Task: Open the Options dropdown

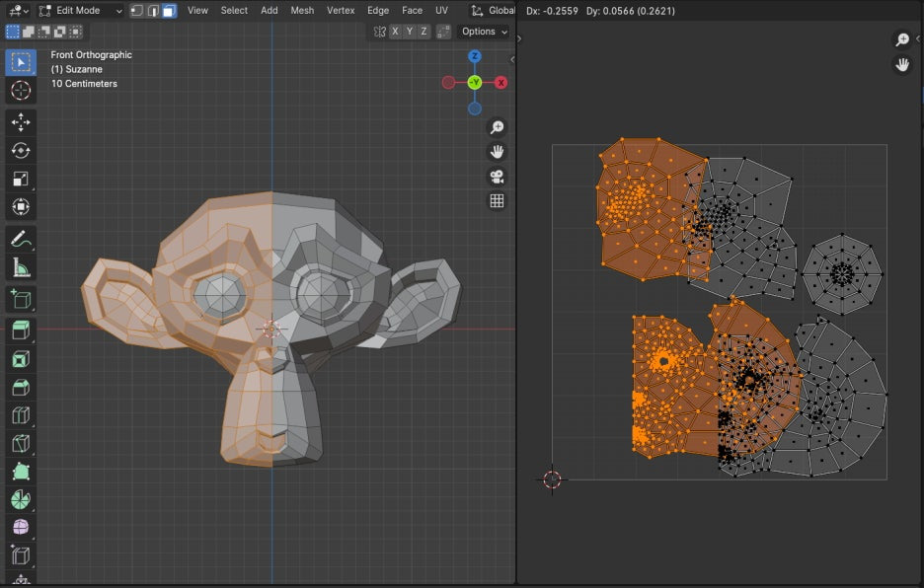Action: tap(484, 32)
